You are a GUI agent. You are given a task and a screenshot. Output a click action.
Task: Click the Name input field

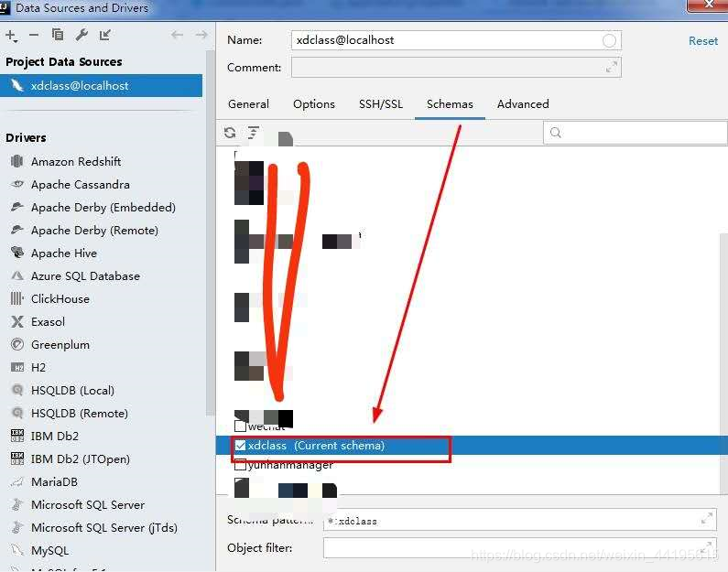click(x=456, y=40)
